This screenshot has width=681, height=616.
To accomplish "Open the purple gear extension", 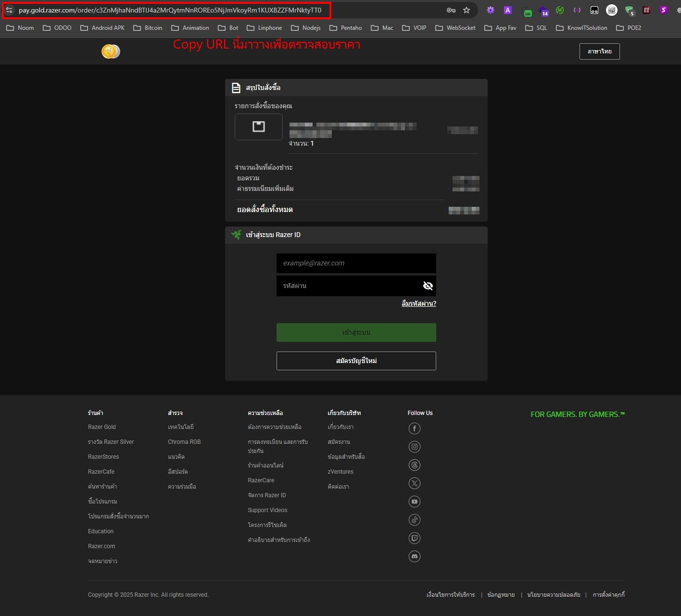I will pyautogui.click(x=490, y=10).
